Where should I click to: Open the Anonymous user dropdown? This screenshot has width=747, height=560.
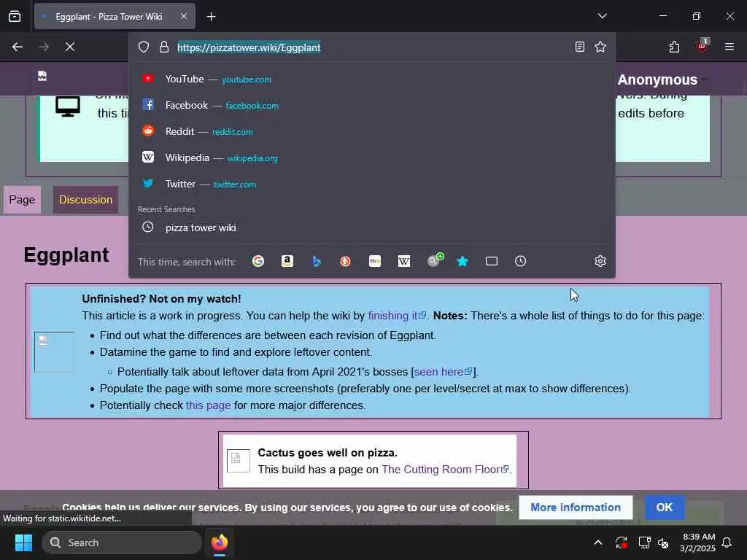(662, 79)
